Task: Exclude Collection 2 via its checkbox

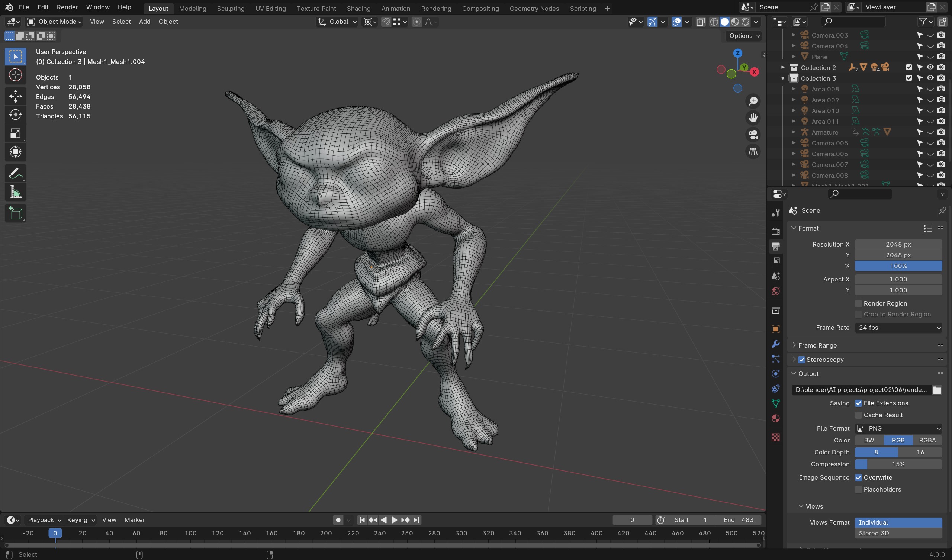Action: [909, 67]
